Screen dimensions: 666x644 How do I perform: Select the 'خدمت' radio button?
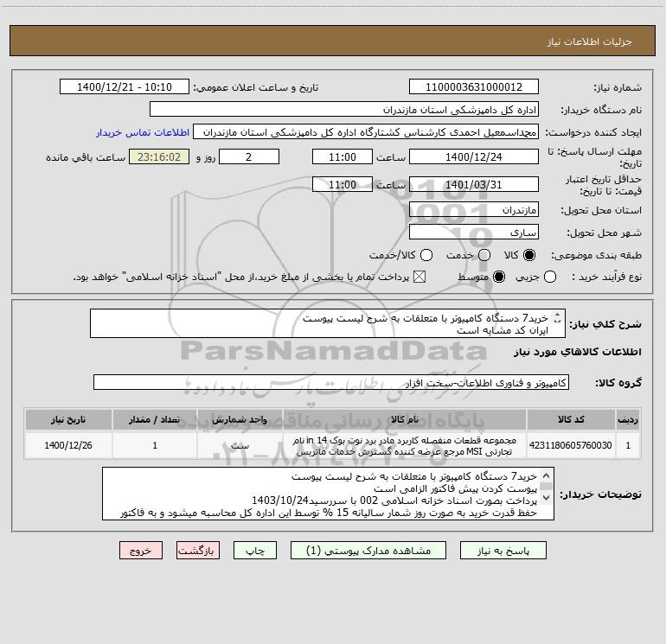click(x=484, y=255)
